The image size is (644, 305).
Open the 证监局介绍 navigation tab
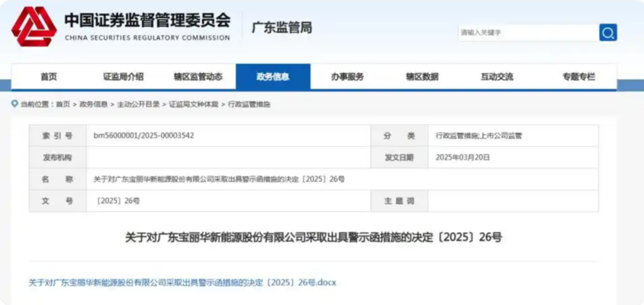point(123,76)
